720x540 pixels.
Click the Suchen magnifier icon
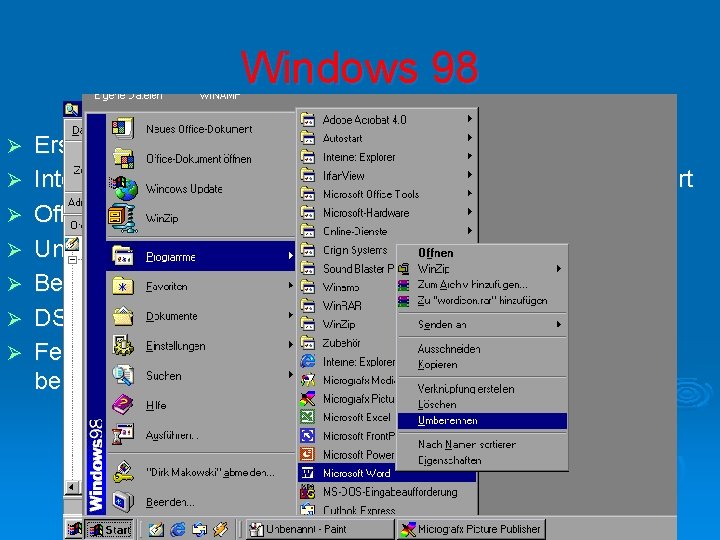[123, 376]
